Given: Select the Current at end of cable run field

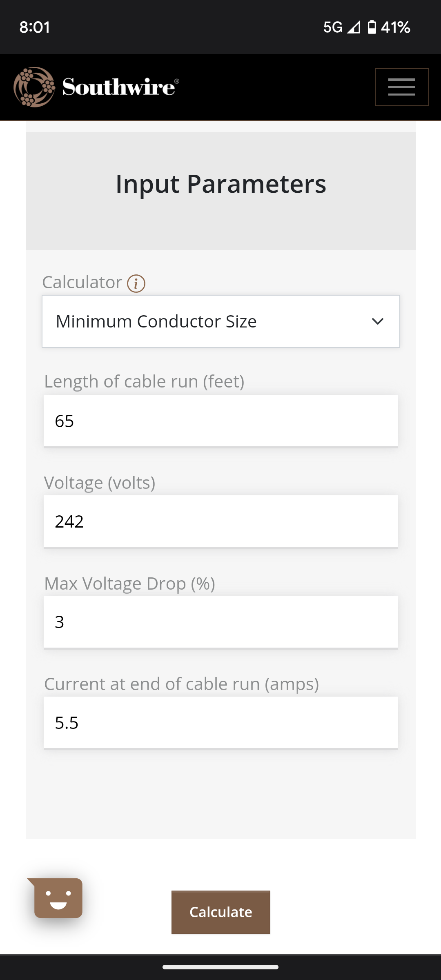Looking at the screenshot, I should tap(221, 722).
